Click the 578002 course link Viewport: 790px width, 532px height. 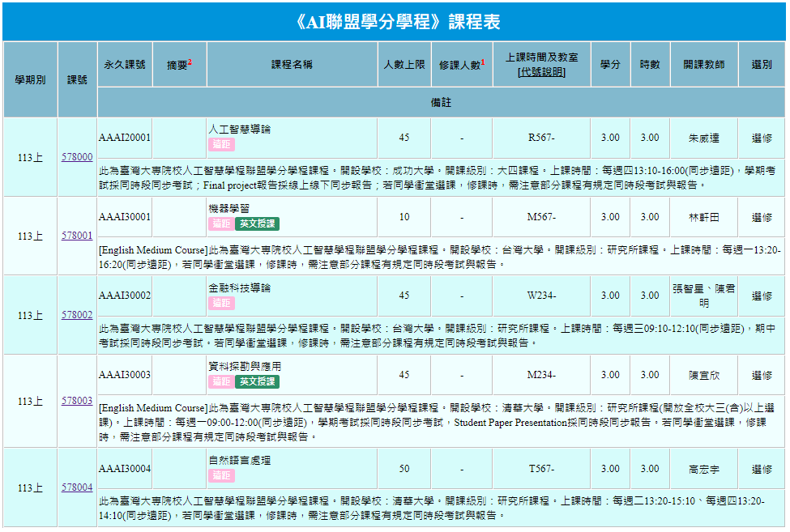click(x=77, y=315)
